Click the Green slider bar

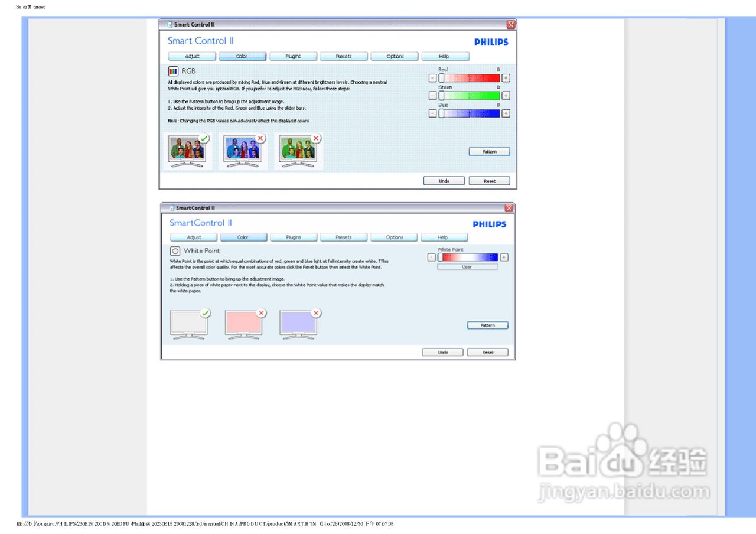click(469, 95)
